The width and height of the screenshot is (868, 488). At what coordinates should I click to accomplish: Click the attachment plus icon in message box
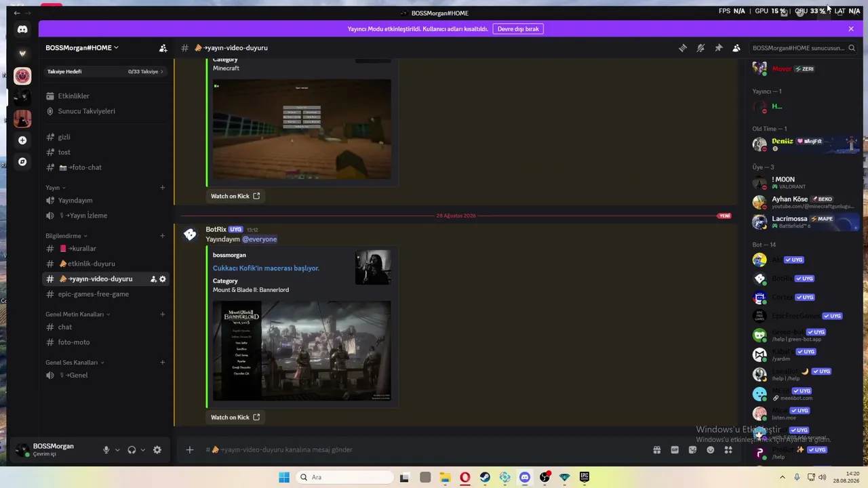190,449
